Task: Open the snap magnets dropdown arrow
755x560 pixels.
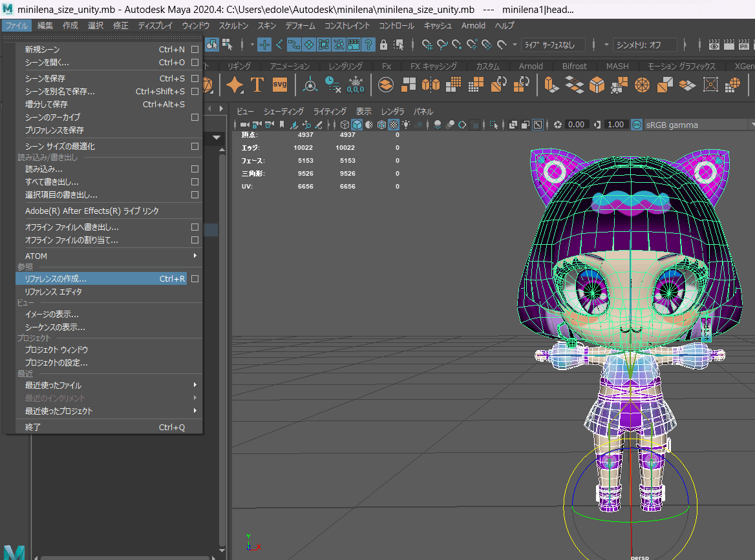Action: [x=515, y=45]
